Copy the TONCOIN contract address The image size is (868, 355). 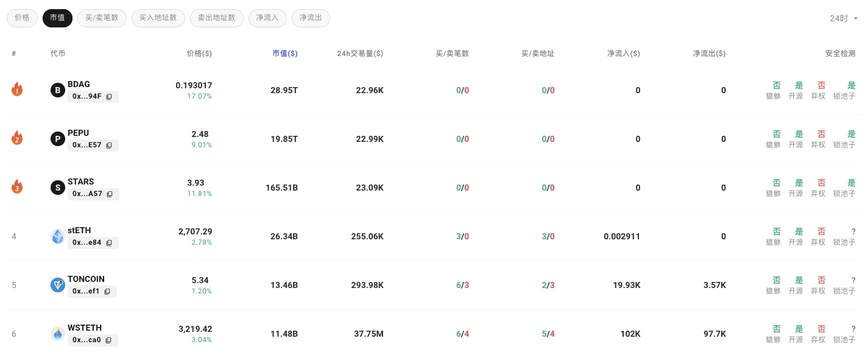pyautogui.click(x=108, y=291)
